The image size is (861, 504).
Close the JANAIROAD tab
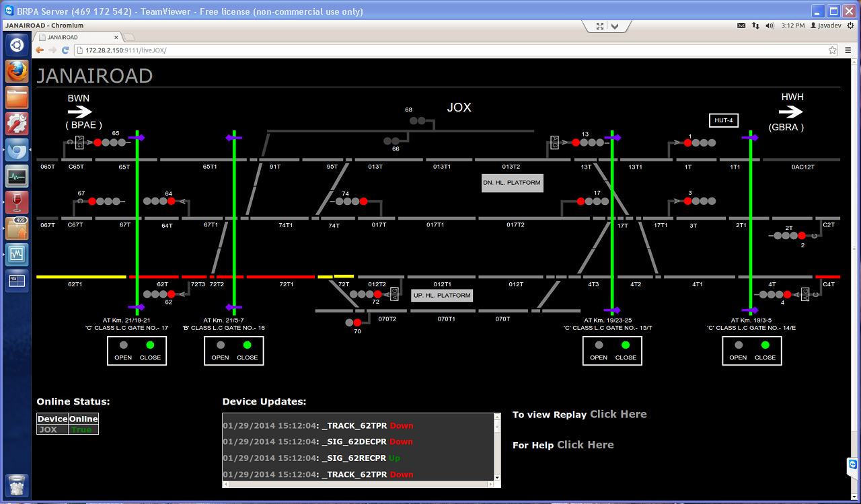[x=116, y=38]
